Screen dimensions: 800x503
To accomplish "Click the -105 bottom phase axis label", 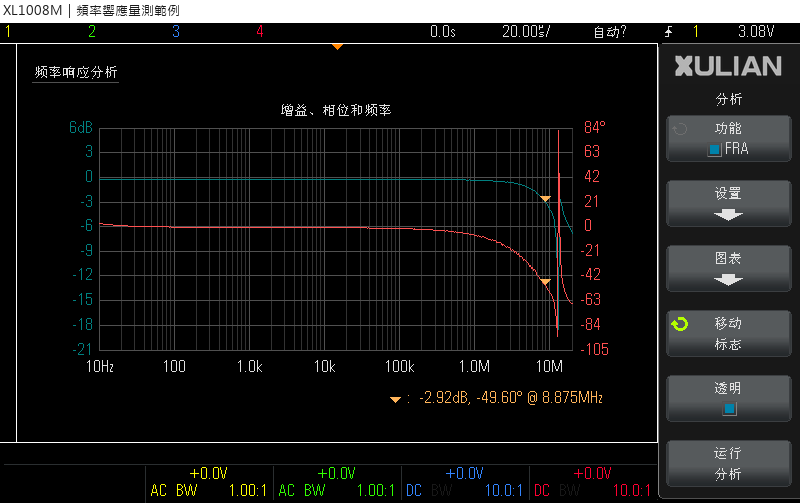I will tap(595, 349).
